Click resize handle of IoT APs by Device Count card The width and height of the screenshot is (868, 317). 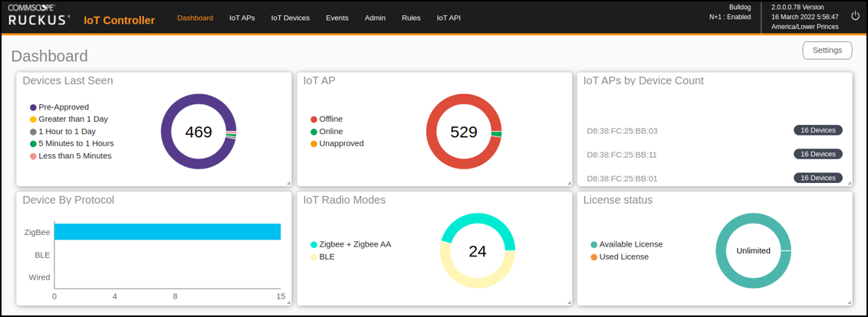(849, 183)
